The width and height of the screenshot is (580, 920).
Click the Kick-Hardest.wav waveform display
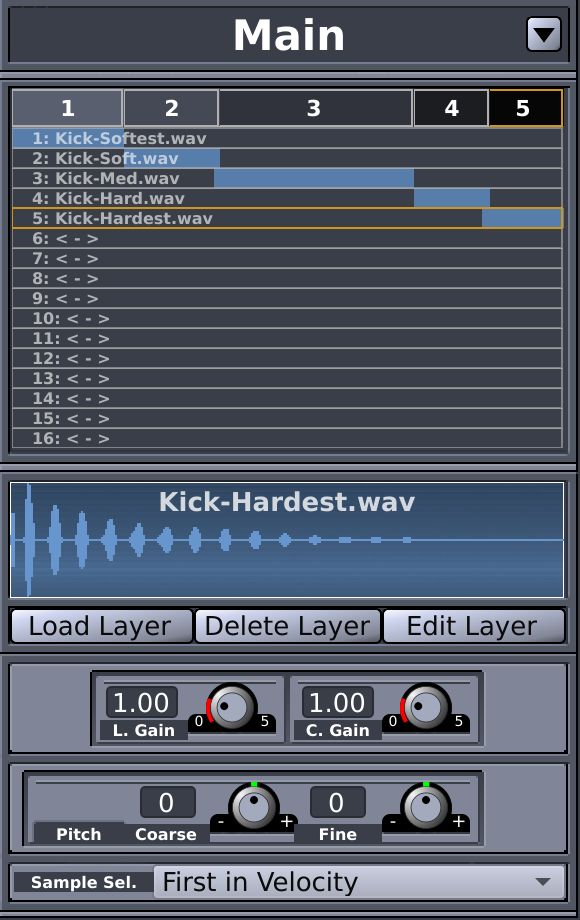287,540
